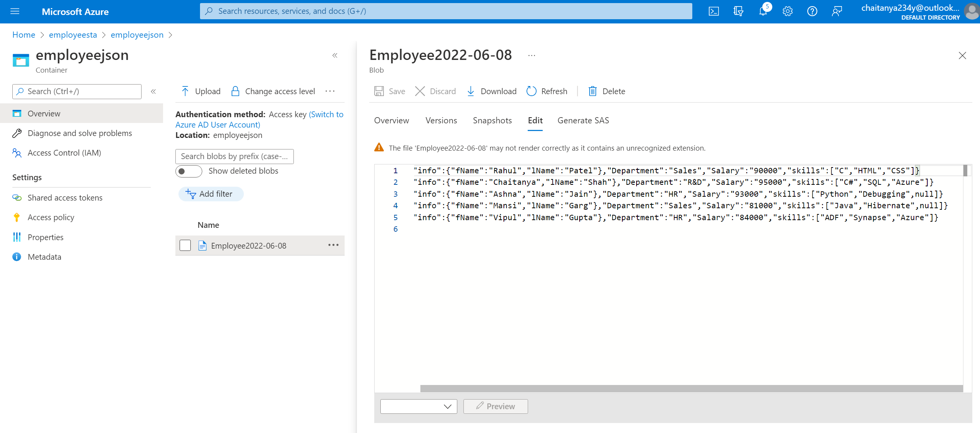Switch to the Versions tab
Screen dimensions: 980x433
point(441,121)
